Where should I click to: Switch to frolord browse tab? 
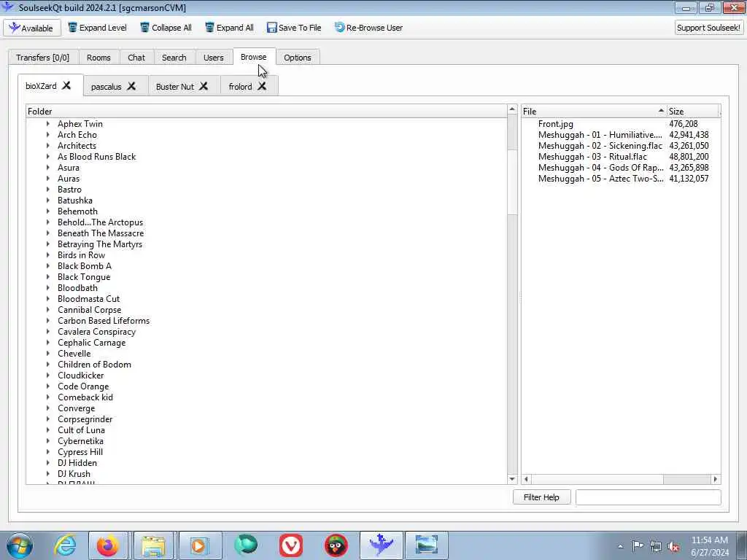click(x=241, y=87)
